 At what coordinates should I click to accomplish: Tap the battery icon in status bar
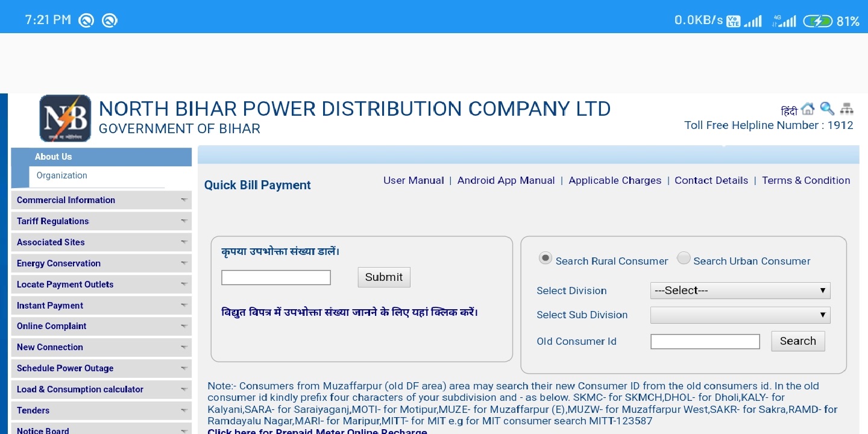[x=817, y=21]
